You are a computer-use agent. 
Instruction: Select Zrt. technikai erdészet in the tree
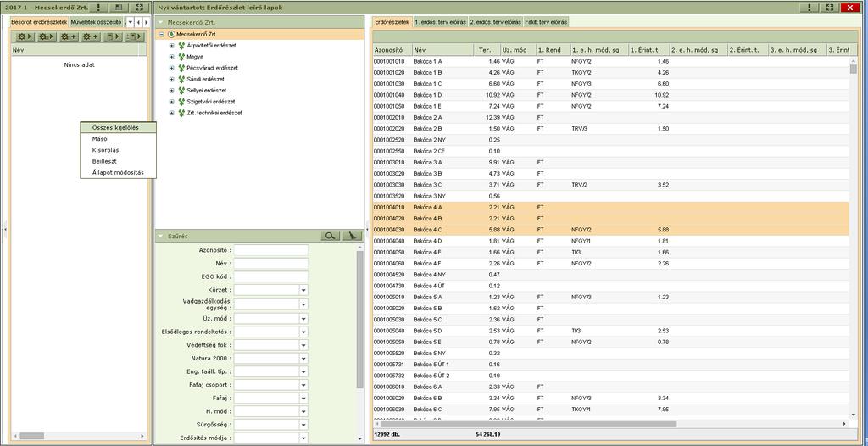click(x=214, y=113)
